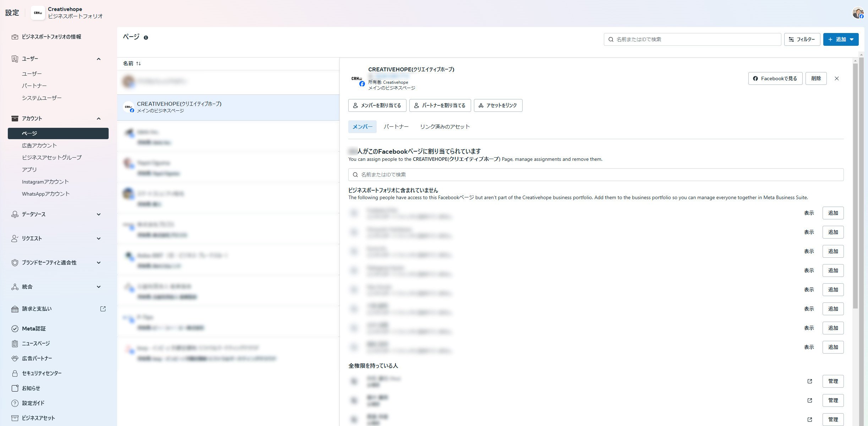Viewport: 868px width, 426px height.
Task: Click the セキュリティセンター lock icon
Action: coord(15,373)
